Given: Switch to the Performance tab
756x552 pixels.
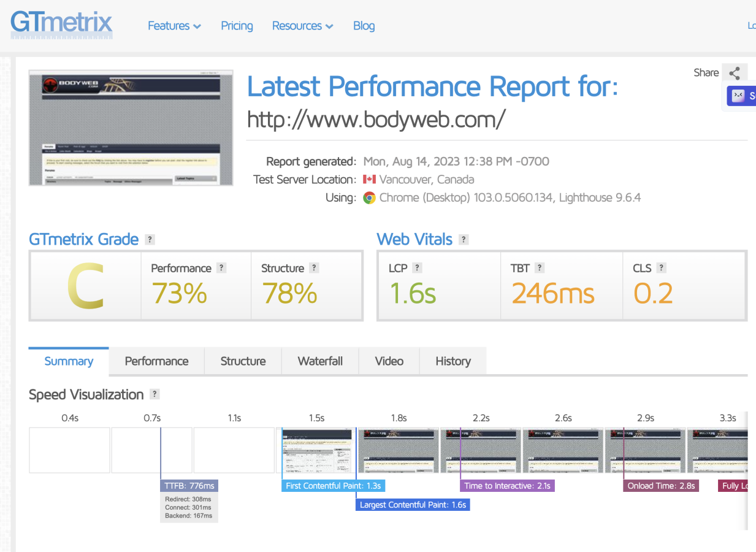Looking at the screenshot, I should pos(156,361).
